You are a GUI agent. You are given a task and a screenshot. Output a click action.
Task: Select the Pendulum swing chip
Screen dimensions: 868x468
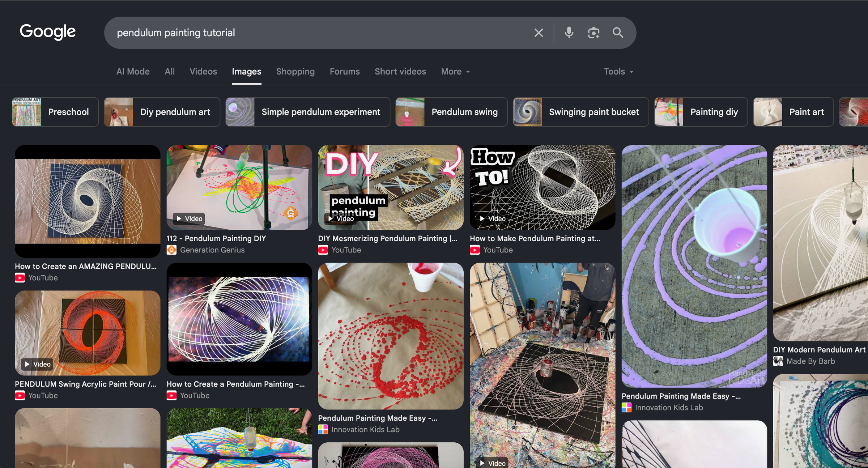click(451, 112)
